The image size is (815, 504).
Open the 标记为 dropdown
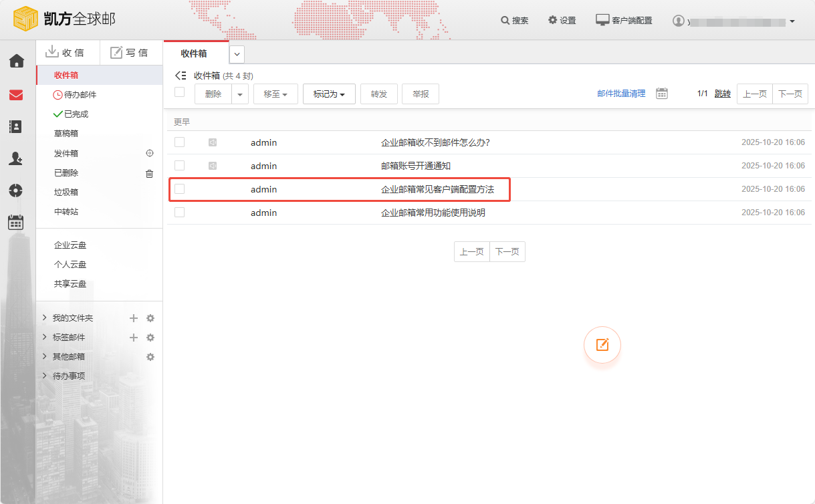[x=328, y=94]
